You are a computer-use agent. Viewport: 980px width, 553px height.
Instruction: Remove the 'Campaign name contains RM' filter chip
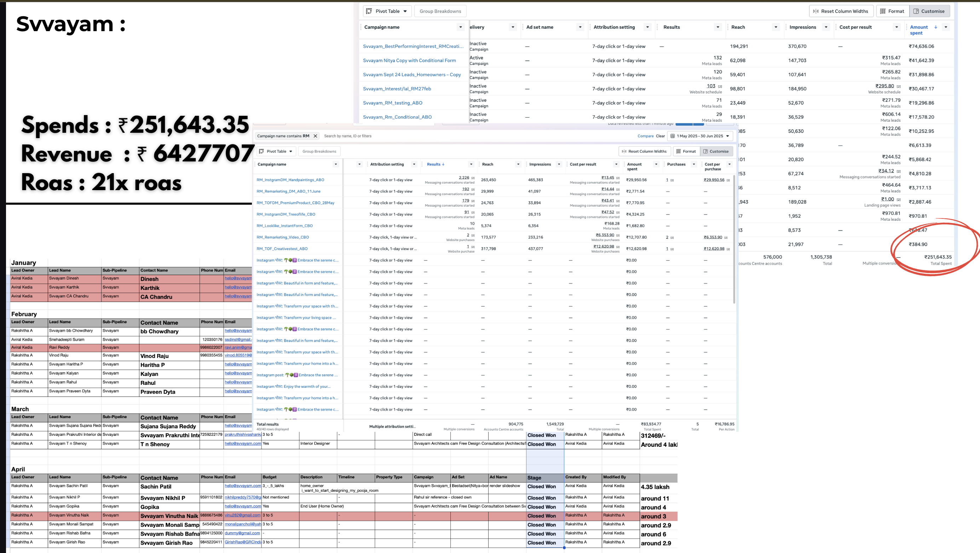(315, 136)
